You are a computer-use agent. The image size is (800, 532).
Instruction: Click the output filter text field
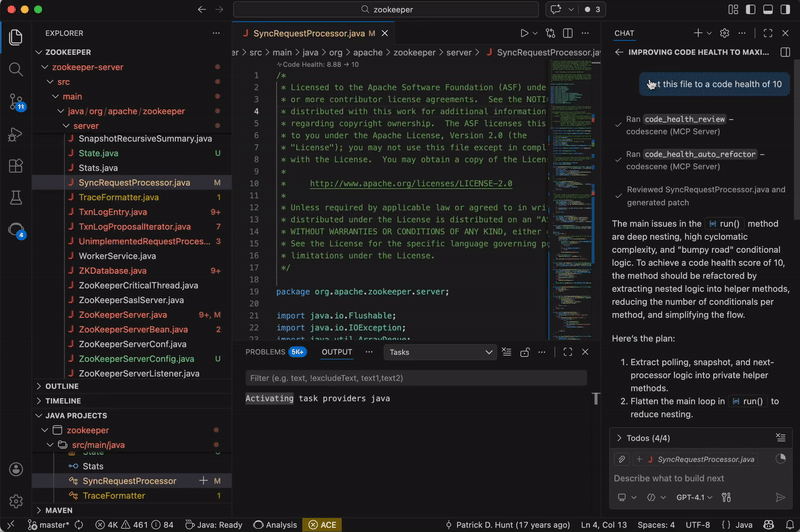pyautogui.click(x=416, y=378)
